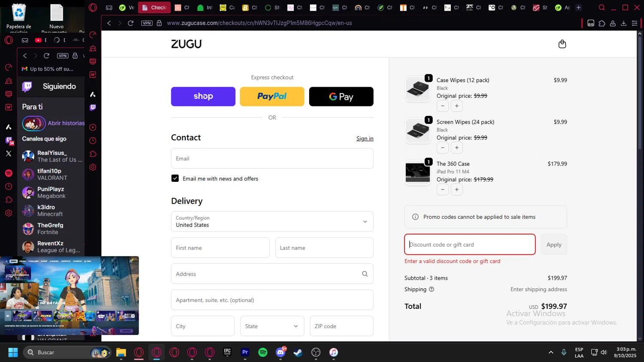
Task: Open GX Control gauge in checkout sidebar
Action: pos(93,35)
